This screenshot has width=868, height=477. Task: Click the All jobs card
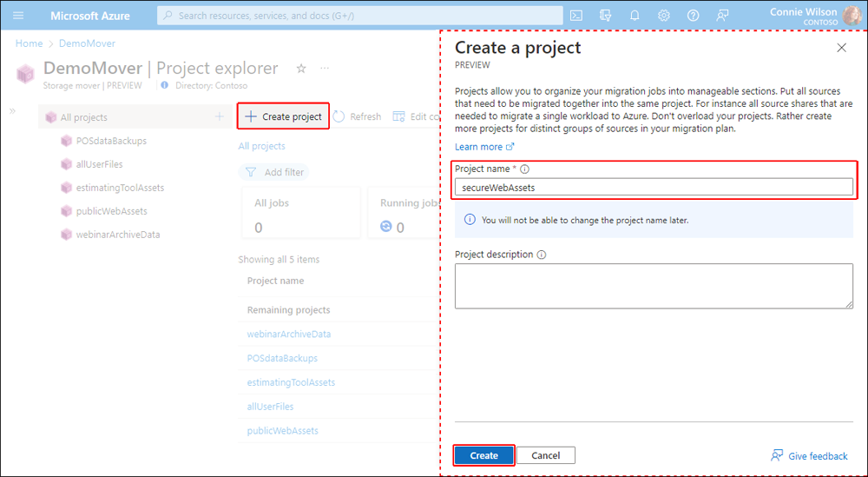click(x=301, y=213)
